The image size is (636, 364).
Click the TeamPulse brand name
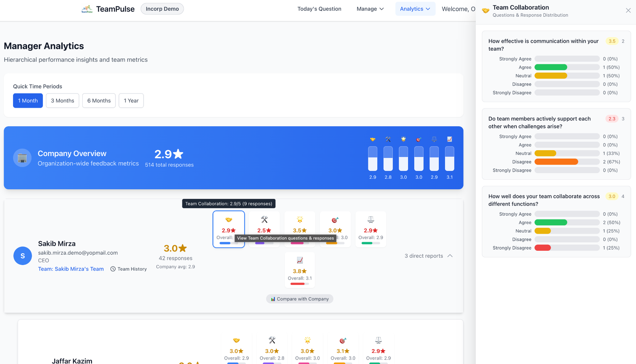pos(115,9)
